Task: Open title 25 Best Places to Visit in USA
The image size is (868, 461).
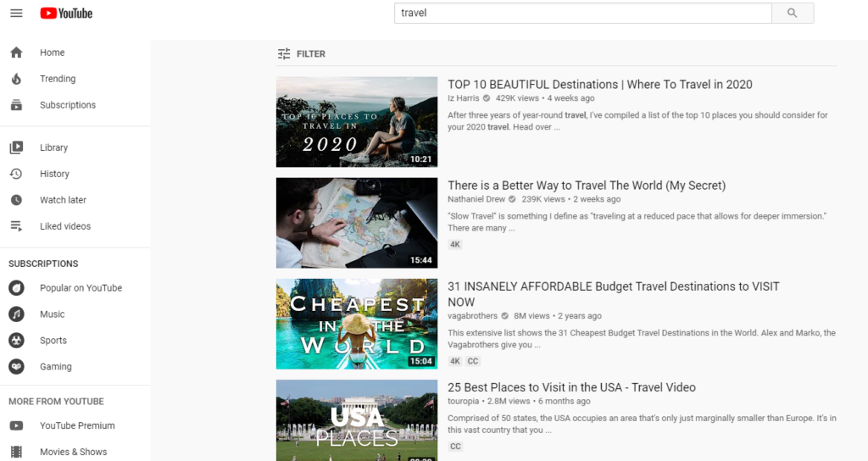Action: point(572,387)
